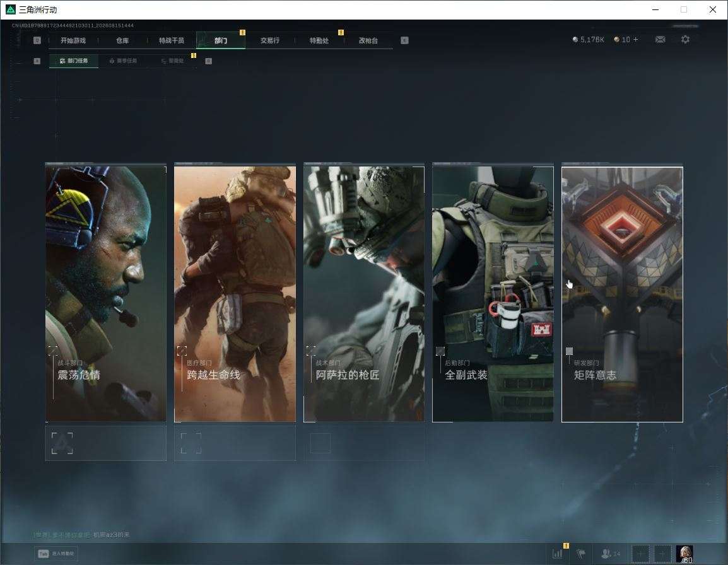Image resolution: width=728 pixels, height=565 pixels.
Task: Open the 阿萨拉的枪匠 tech department card
Action: 364,293
